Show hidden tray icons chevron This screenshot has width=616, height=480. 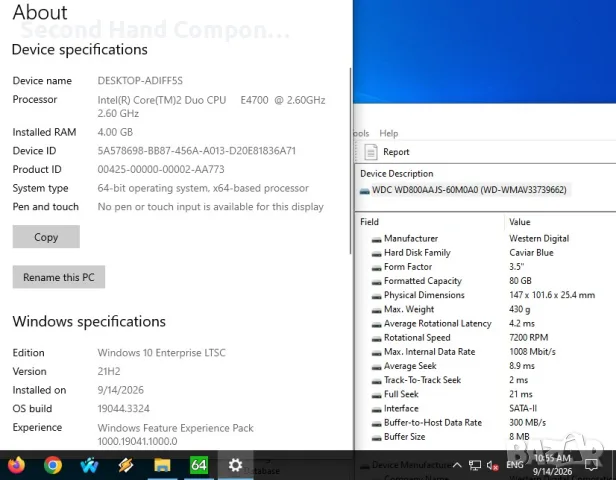(x=457, y=465)
